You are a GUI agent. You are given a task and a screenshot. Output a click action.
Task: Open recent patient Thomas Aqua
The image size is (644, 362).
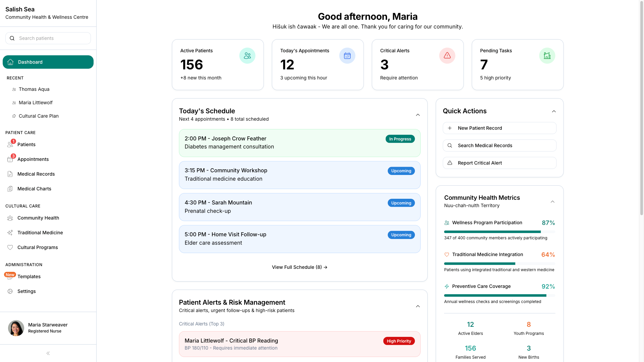pyautogui.click(x=34, y=89)
